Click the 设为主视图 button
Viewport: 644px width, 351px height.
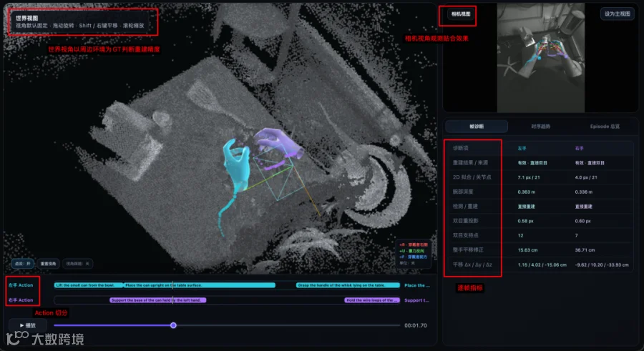click(617, 14)
